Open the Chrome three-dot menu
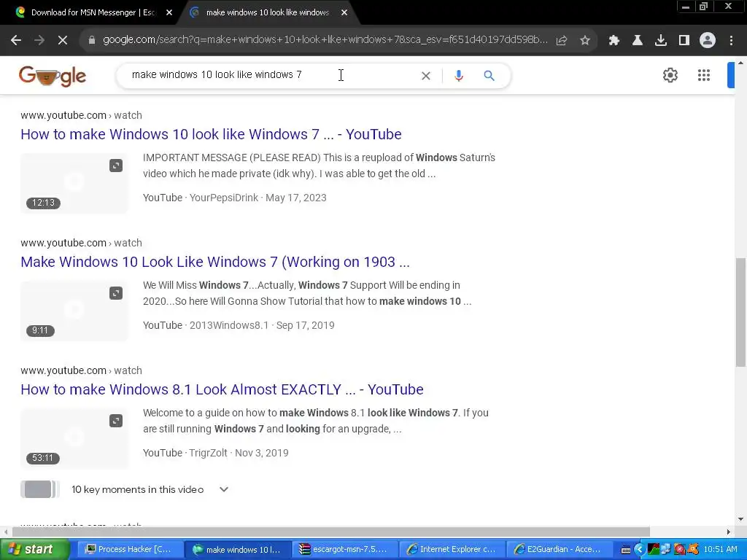 coord(731,41)
